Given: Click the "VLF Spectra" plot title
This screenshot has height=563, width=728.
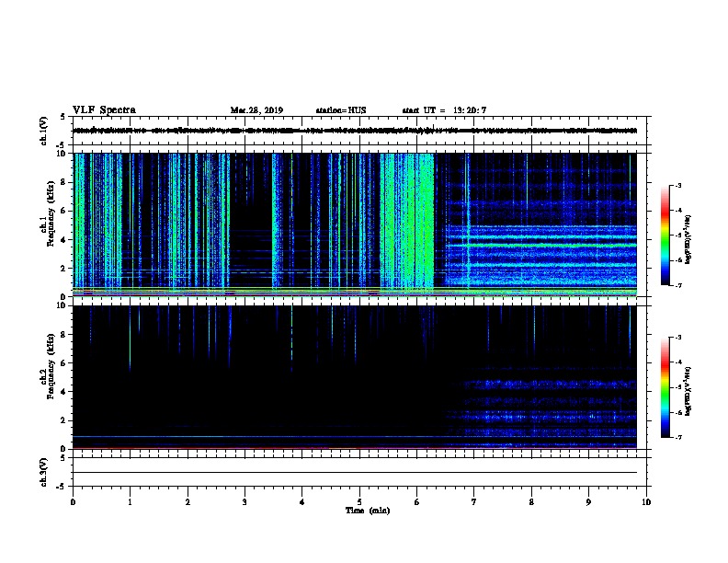Looking at the screenshot, I should tap(104, 110).
